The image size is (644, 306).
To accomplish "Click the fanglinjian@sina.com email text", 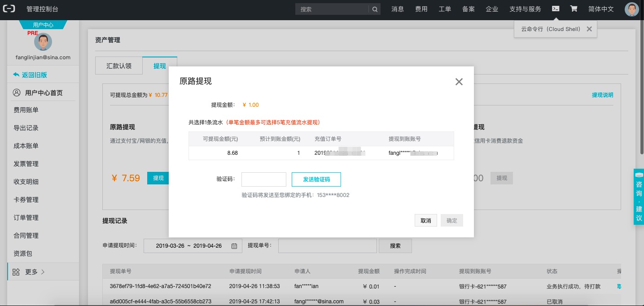I will (x=43, y=57).
